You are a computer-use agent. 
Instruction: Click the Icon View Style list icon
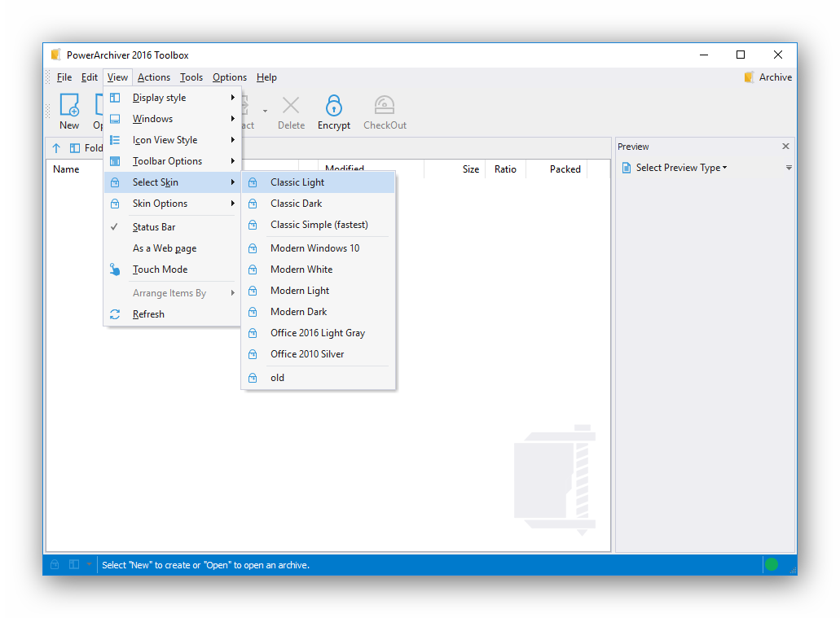coord(115,140)
